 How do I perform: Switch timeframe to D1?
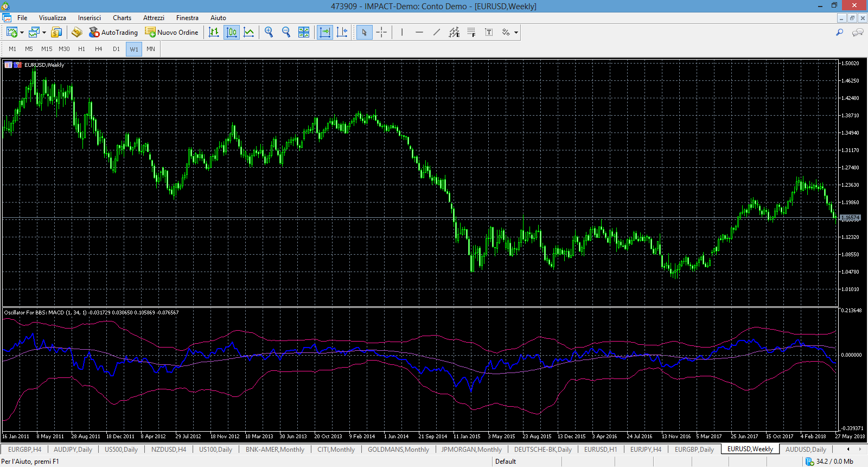point(116,49)
